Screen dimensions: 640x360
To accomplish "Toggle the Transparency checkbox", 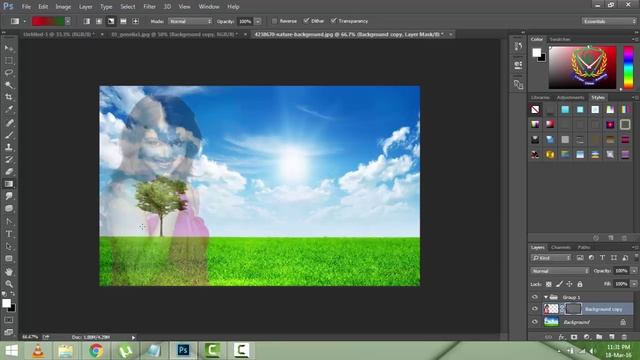I will (333, 21).
